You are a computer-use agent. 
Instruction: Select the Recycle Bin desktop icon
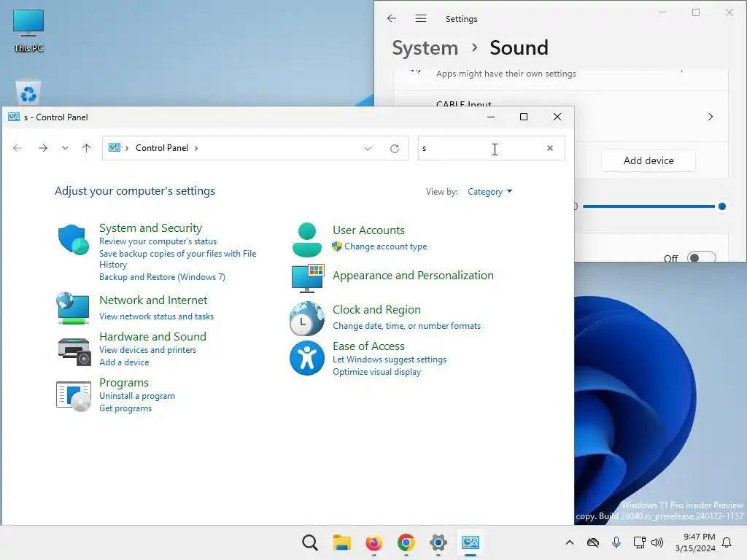tap(28, 93)
